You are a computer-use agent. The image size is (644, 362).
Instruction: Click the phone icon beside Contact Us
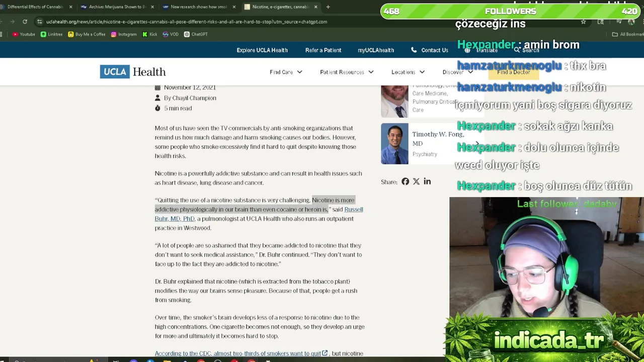pos(414,50)
